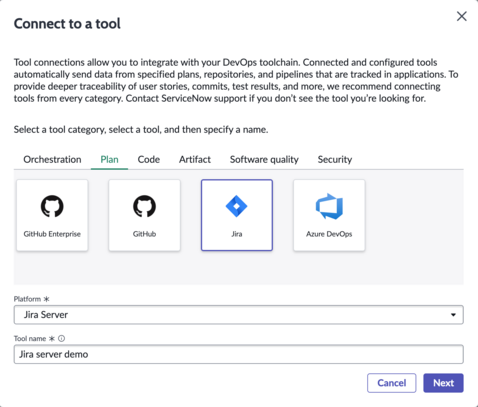Viewport: 478px width, 407px height.
Task: Switch to the Code tab
Action: tap(149, 160)
